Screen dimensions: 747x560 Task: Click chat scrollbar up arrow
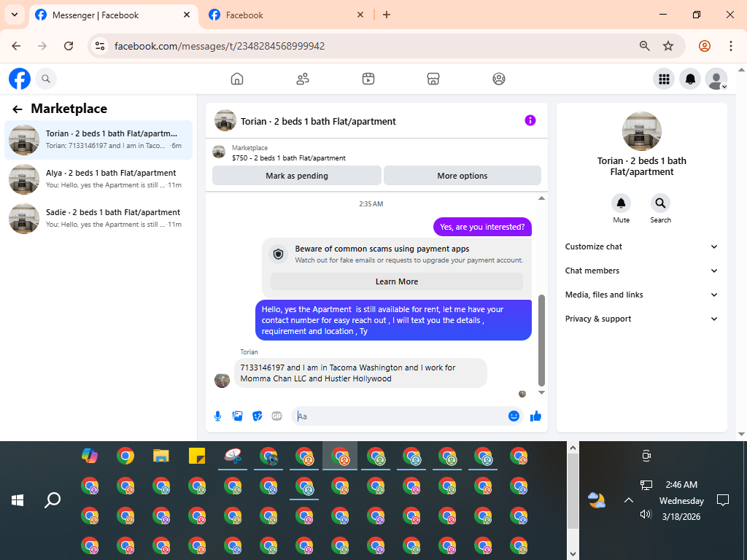[x=541, y=198]
